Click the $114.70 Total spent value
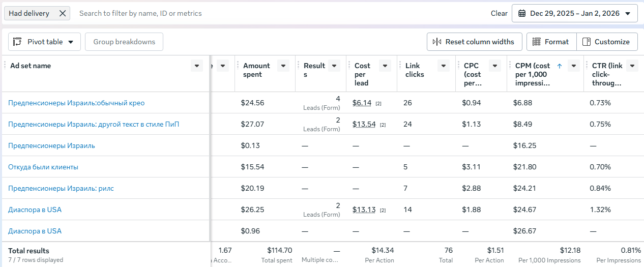The height and width of the screenshot is (267, 644). tap(280, 250)
